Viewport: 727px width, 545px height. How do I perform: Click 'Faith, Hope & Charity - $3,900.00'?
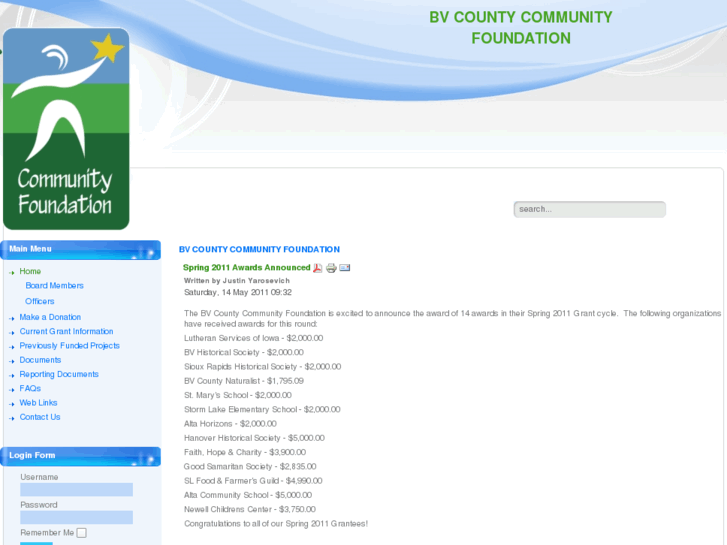coord(245,453)
